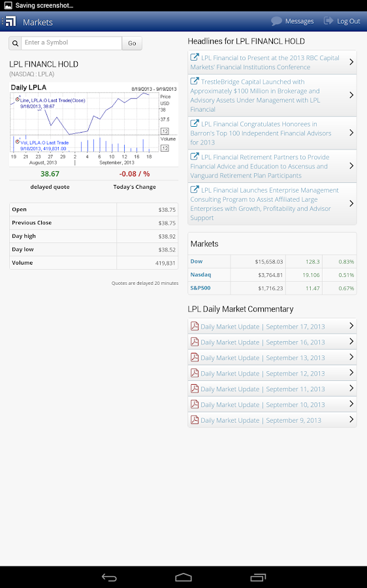
Task: Focus the Enter a Symbol field
Action: 71,43
